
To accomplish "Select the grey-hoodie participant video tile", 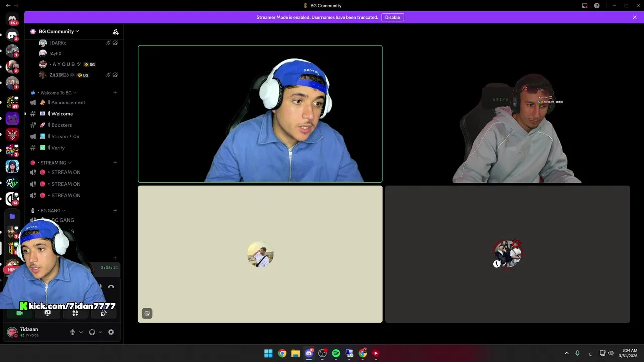I will pyautogui.click(x=508, y=114).
